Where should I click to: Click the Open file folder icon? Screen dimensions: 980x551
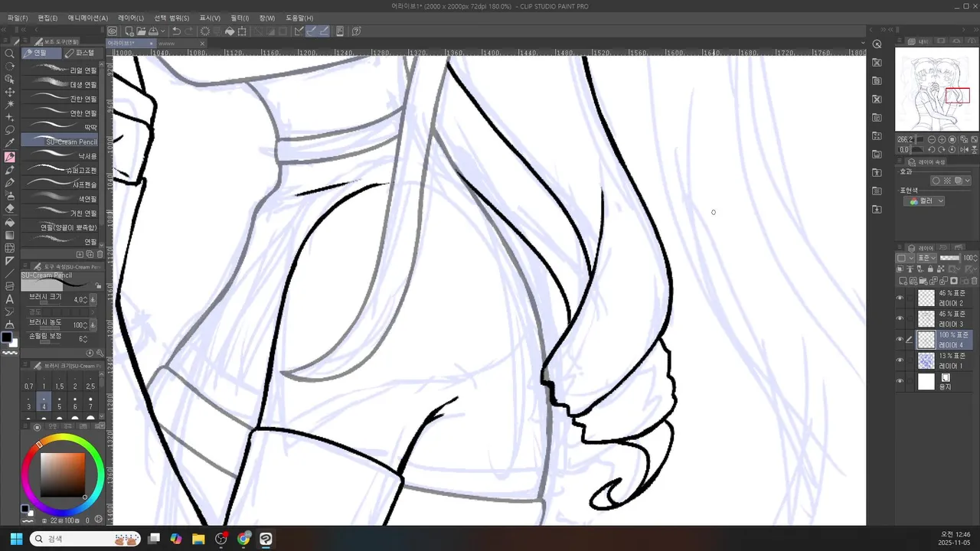[142, 31]
